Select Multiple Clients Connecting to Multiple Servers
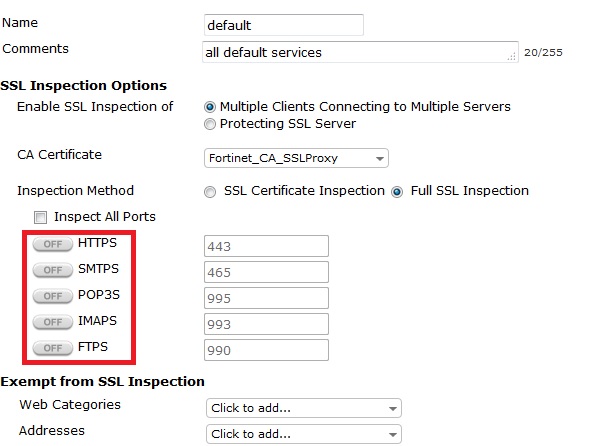 pyautogui.click(x=210, y=107)
